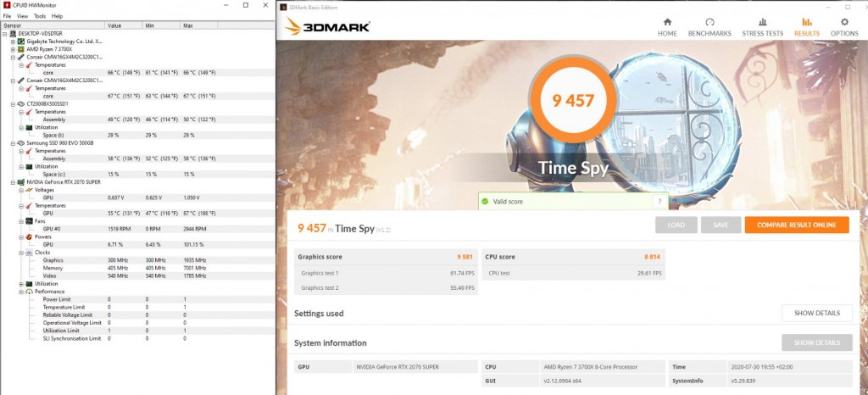Collapse the GPU Voltages node

[x=21, y=190]
